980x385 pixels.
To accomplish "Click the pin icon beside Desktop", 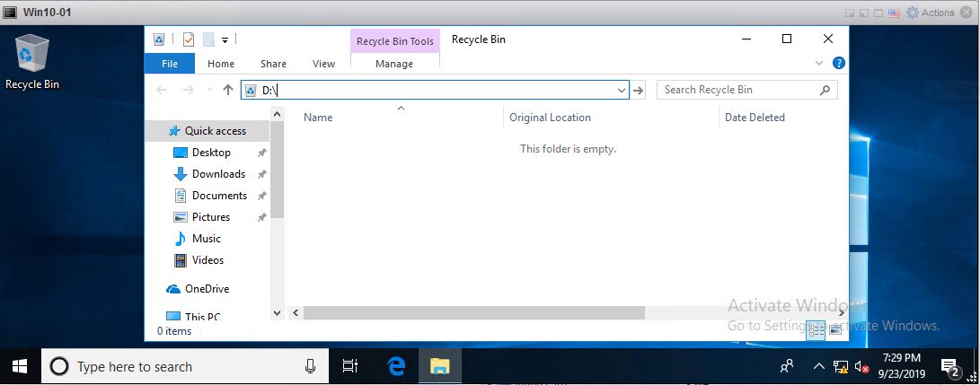I will (x=262, y=153).
